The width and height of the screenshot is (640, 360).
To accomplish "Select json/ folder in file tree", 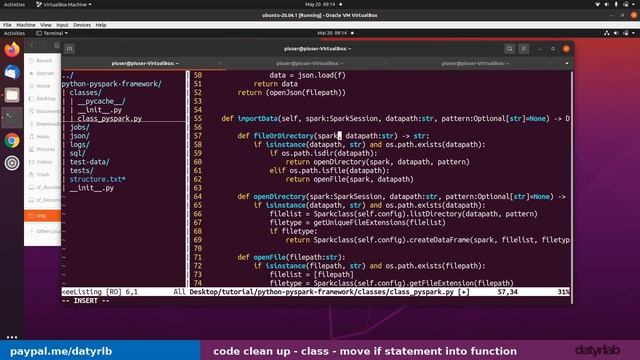I will (x=79, y=136).
